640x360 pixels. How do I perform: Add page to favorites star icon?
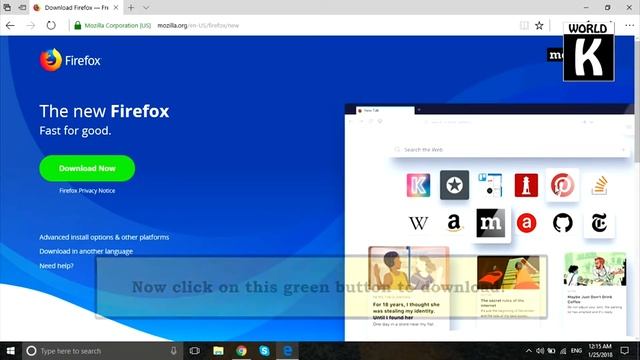[x=539, y=25]
